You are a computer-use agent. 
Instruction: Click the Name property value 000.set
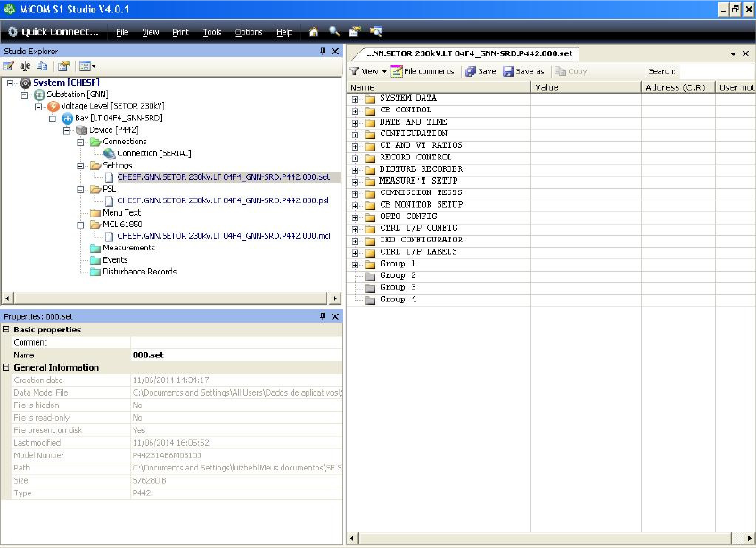[236, 356]
